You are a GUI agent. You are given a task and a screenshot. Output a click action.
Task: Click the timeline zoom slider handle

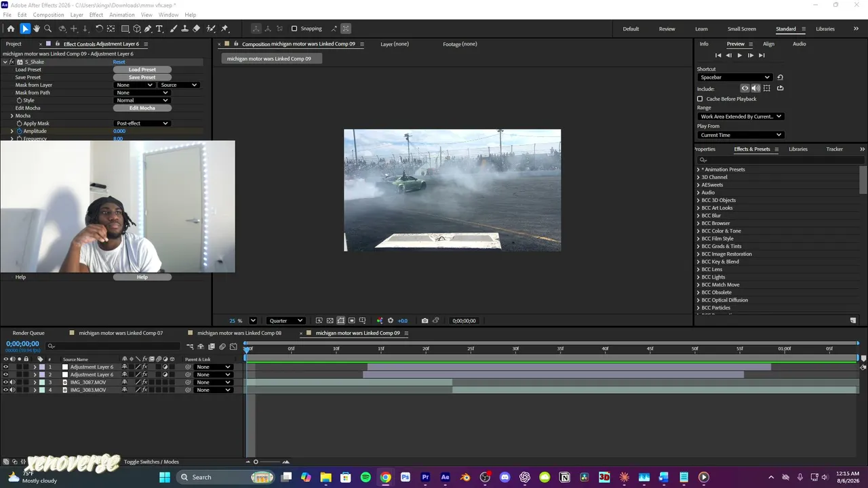256,462
